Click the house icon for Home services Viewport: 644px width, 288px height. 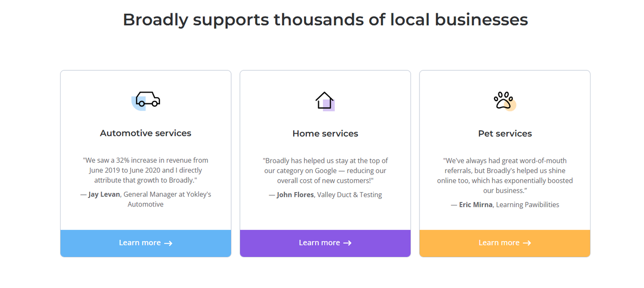(324, 101)
